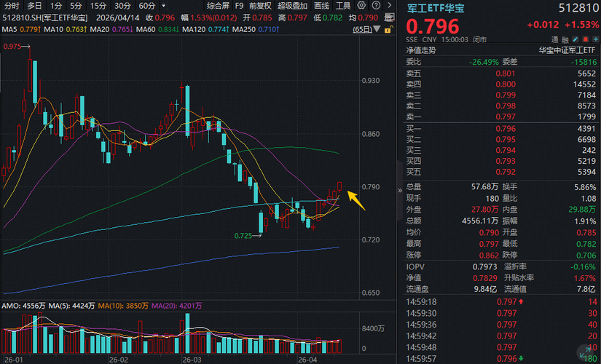Open 华宝中证军工ETF fund link

567,50
